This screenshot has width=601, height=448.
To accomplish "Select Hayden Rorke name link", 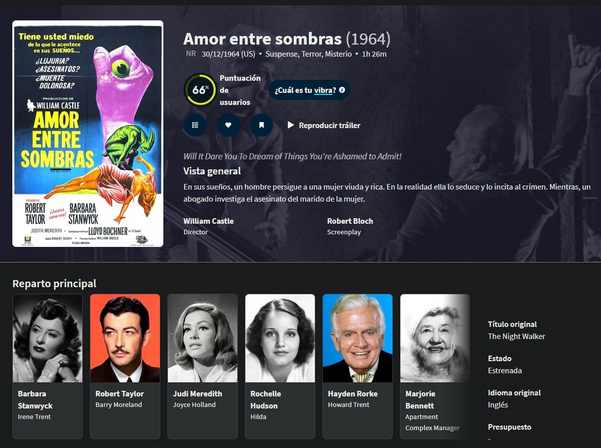I will pos(353,394).
